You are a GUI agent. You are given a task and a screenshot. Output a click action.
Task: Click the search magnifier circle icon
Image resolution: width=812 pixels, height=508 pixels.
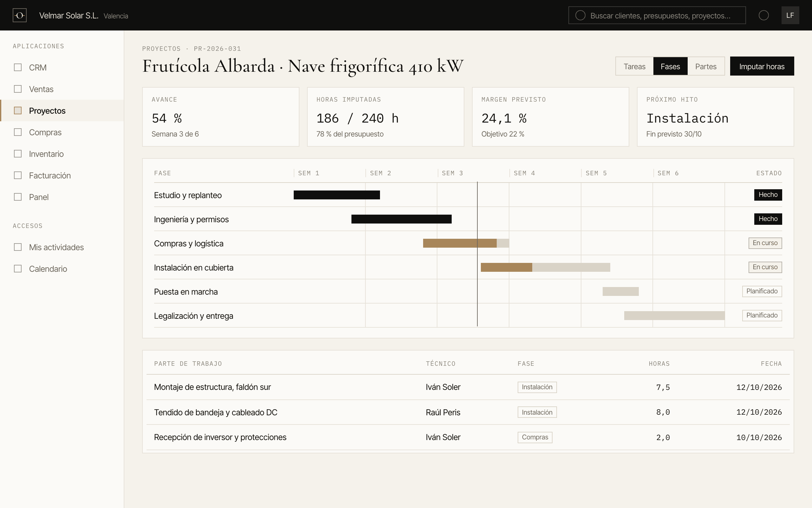[580, 16]
